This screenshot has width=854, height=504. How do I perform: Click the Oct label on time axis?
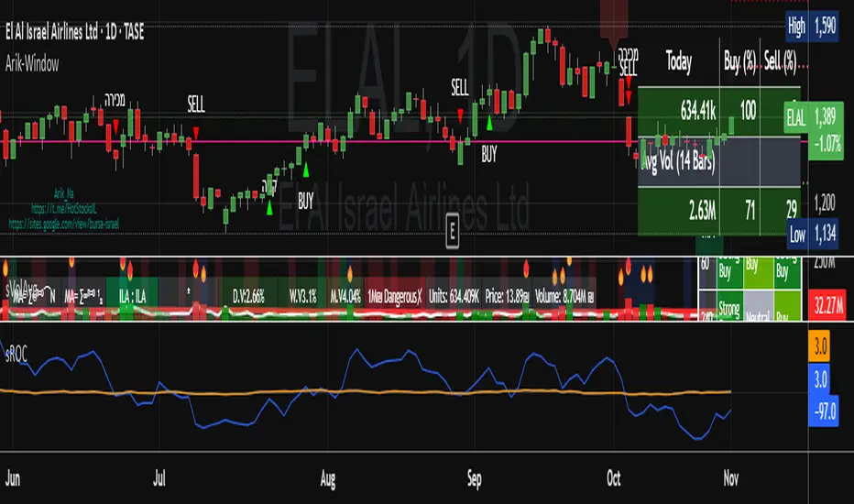(x=614, y=478)
